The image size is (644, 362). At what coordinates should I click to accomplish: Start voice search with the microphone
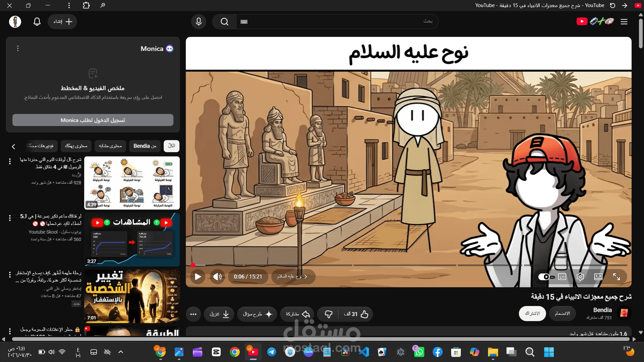pos(199,21)
